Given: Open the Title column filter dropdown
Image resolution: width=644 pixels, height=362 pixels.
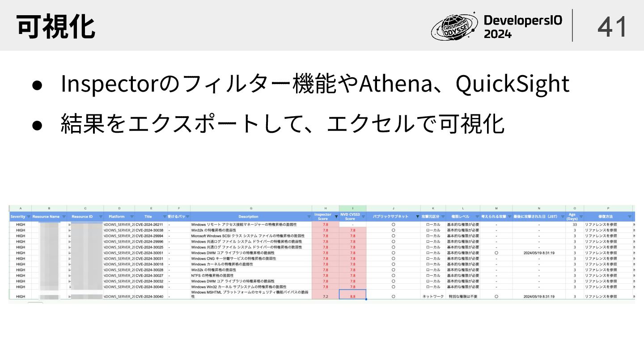Looking at the screenshot, I should (x=164, y=217).
